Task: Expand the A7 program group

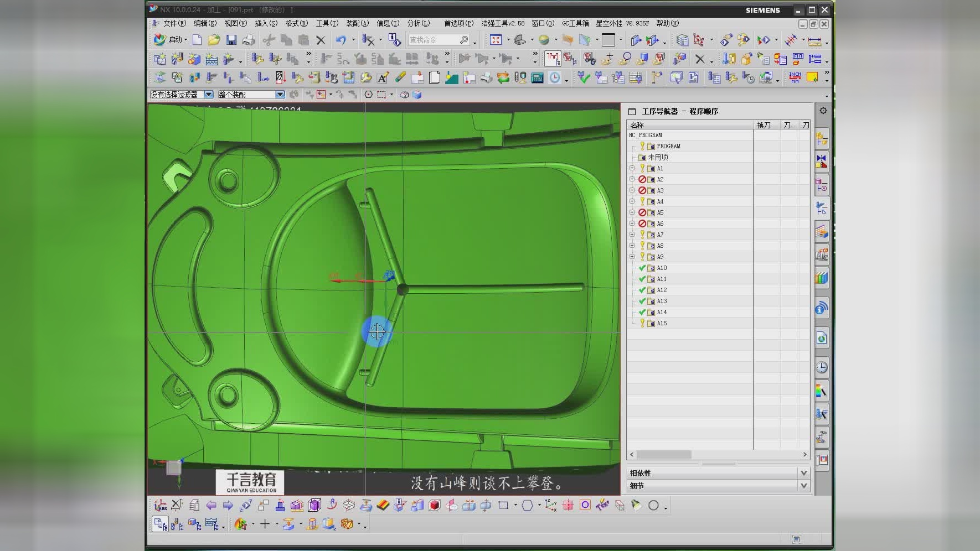Action: tap(632, 235)
